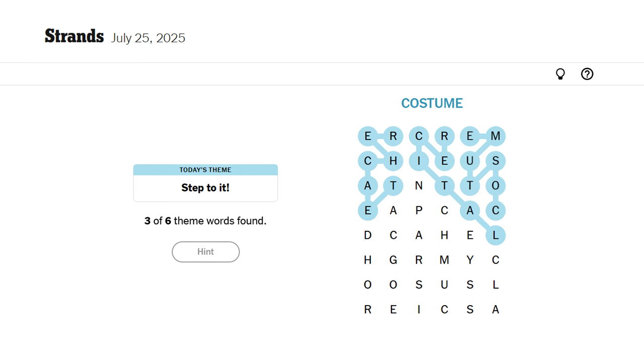The width and height of the screenshot is (644, 362).
Task: Select the letter D in row five
Action: point(368,235)
